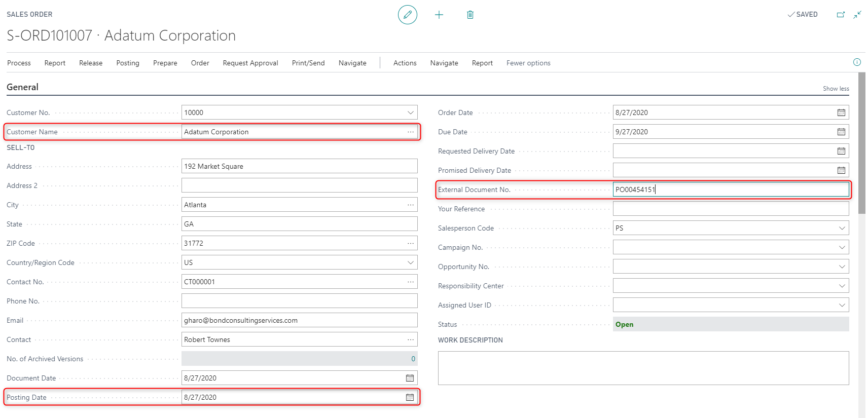Open the Request Approval menu
The width and height of the screenshot is (868, 418).
tap(250, 63)
